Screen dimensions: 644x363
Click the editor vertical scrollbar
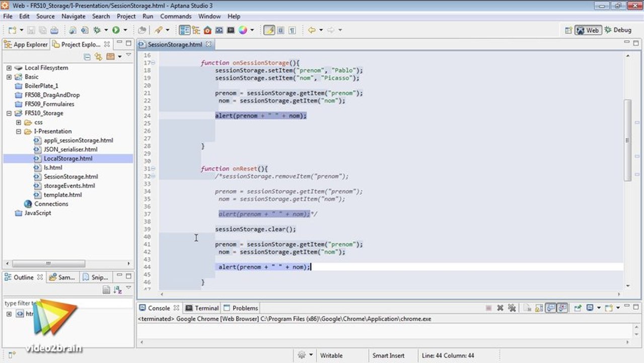coord(627,140)
